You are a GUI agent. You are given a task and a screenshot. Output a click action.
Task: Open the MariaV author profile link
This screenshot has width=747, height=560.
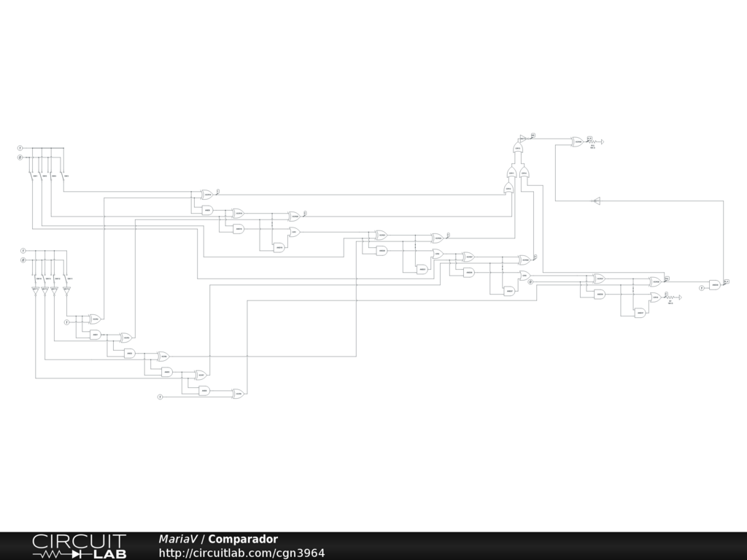click(177, 540)
